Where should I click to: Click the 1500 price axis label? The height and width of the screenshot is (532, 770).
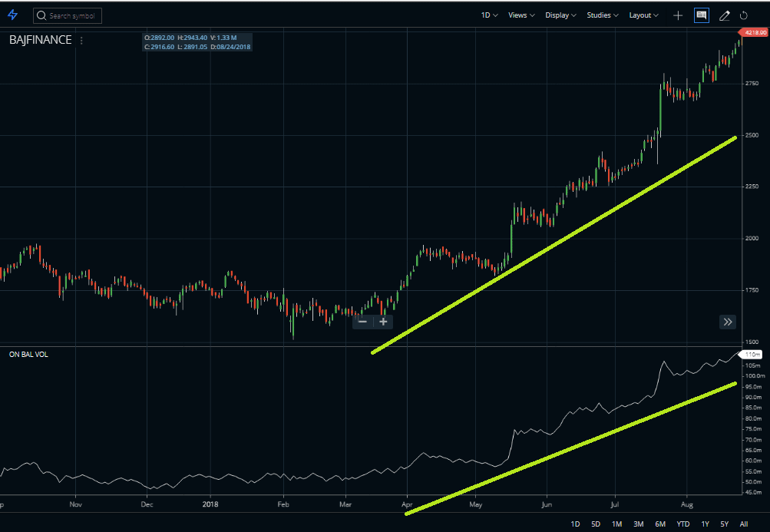tap(752, 342)
